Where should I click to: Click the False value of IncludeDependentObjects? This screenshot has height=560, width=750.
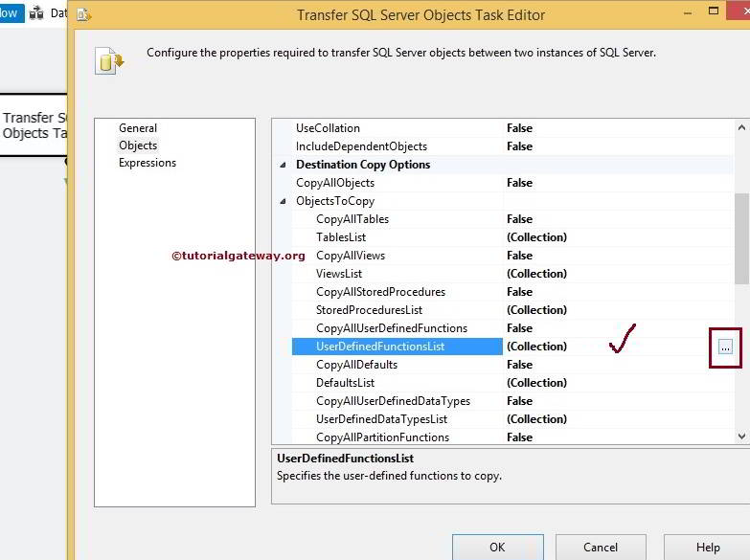[519, 146]
